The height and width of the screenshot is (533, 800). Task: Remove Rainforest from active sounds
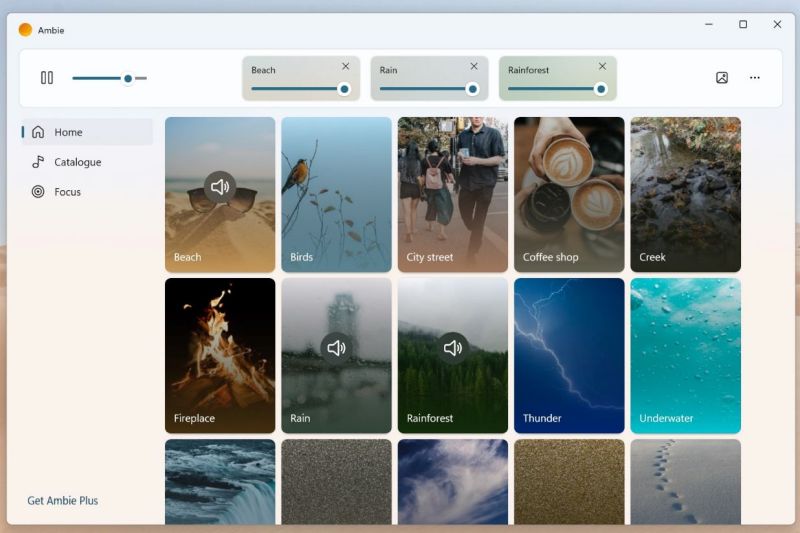(x=602, y=67)
